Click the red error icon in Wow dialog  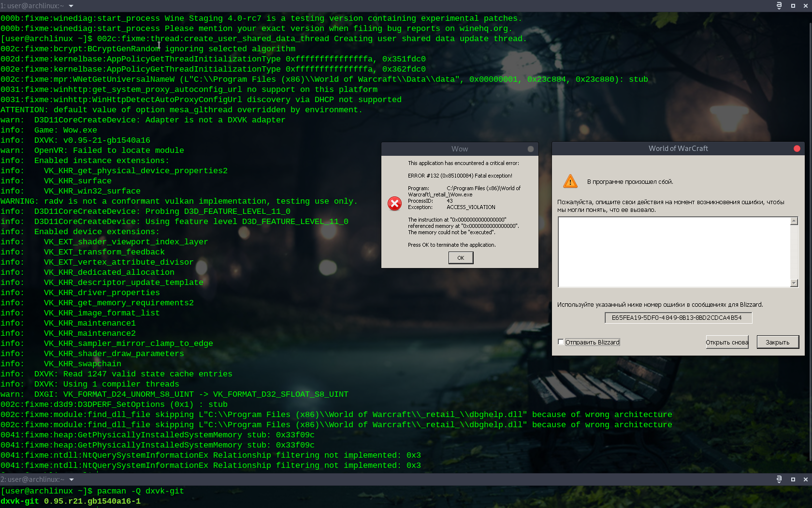click(394, 204)
